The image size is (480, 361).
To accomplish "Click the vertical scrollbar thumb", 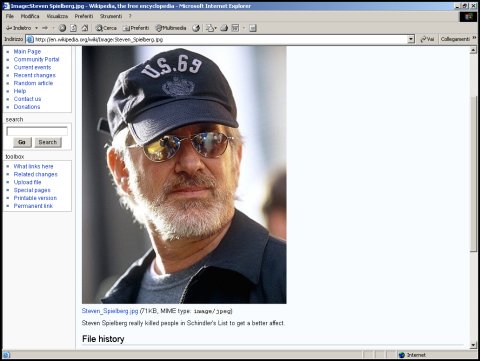I will (x=473, y=173).
